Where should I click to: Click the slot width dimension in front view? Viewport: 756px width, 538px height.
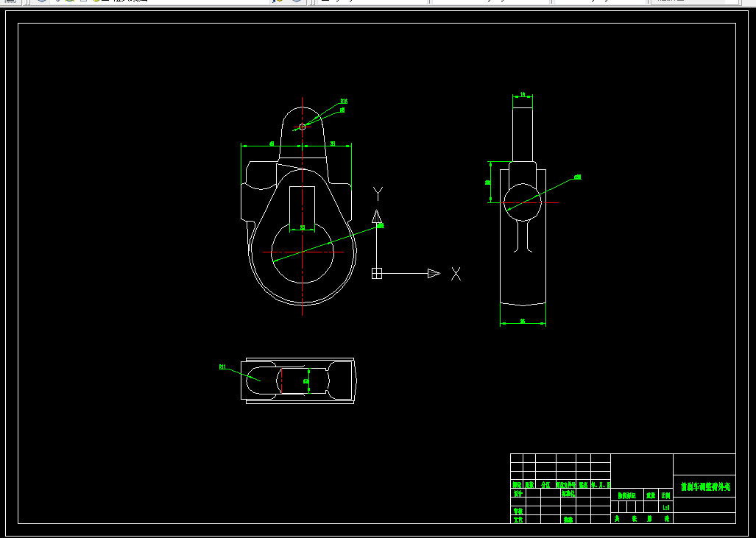click(x=303, y=227)
